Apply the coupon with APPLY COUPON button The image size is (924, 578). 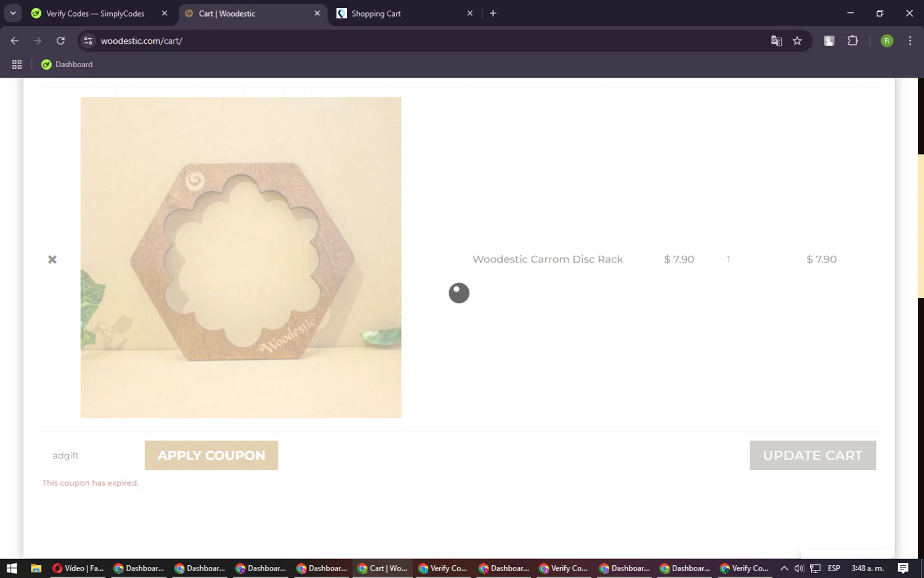coord(211,455)
